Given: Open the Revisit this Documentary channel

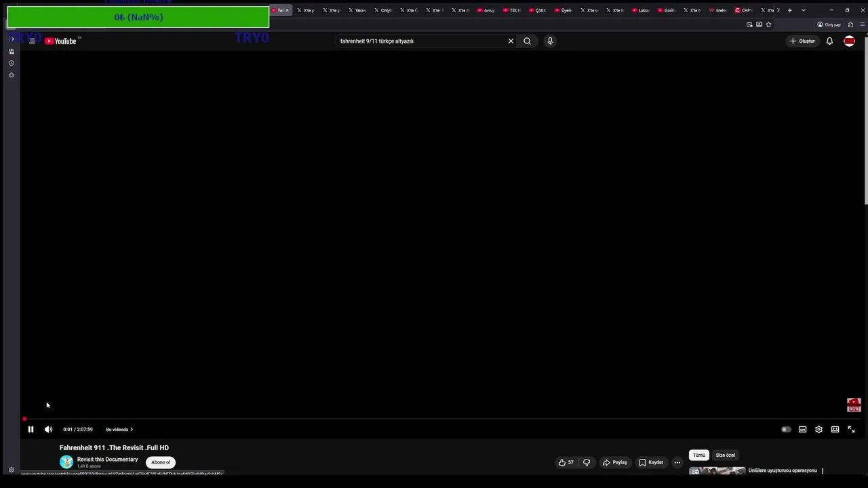Looking at the screenshot, I should point(107,459).
